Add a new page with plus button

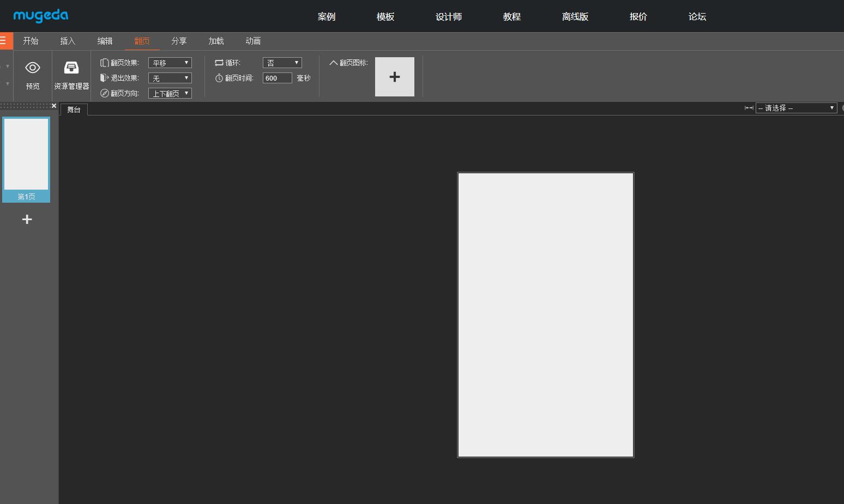pyautogui.click(x=27, y=219)
